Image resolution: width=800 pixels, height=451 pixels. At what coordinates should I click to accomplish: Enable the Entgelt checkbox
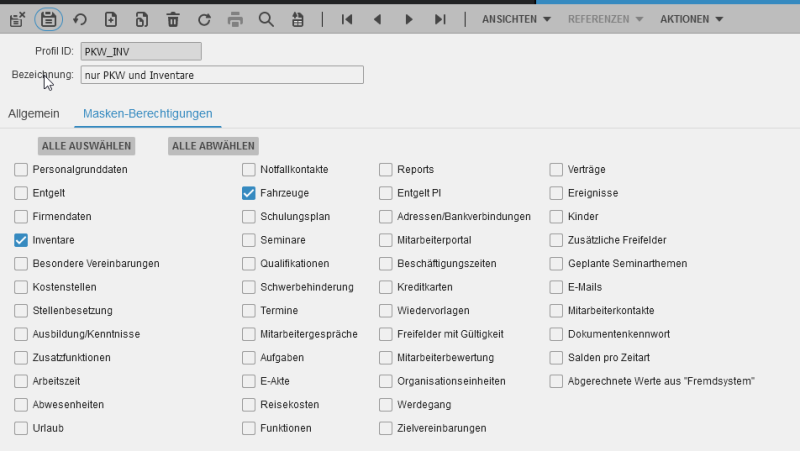tap(21, 193)
